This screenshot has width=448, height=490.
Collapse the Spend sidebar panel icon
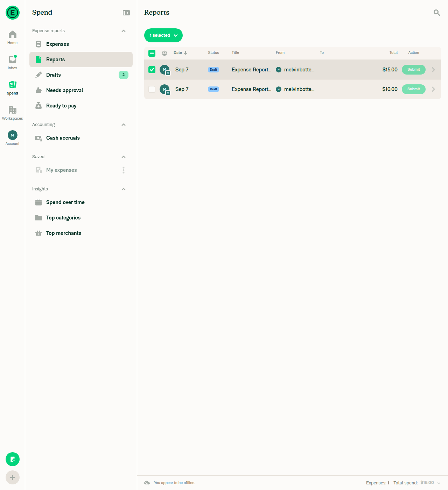click(126, 13)
